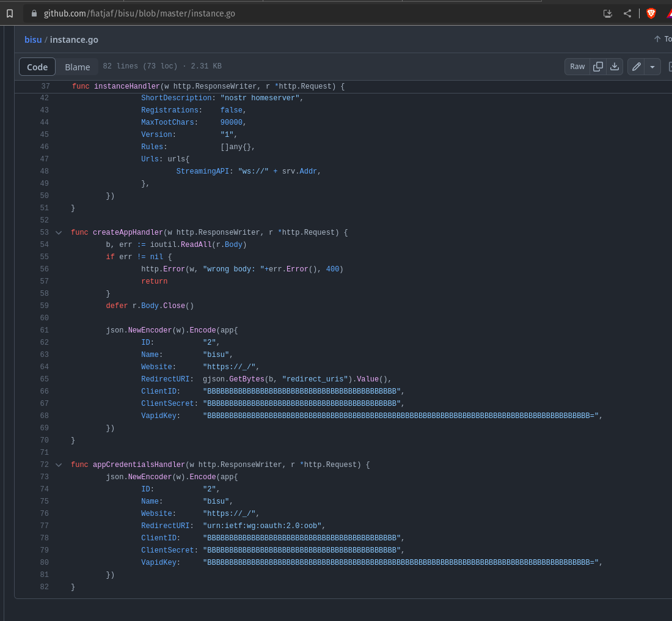The image size is (672, 621).
Task: Click the Brave Shields lion icon
Action: (x=651, y=13)
